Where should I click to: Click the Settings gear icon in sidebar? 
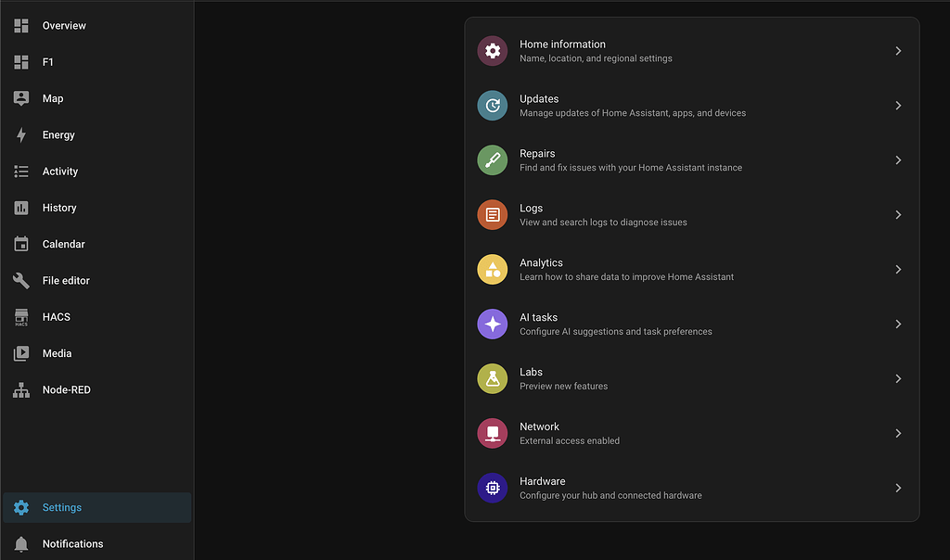[21, 507]
